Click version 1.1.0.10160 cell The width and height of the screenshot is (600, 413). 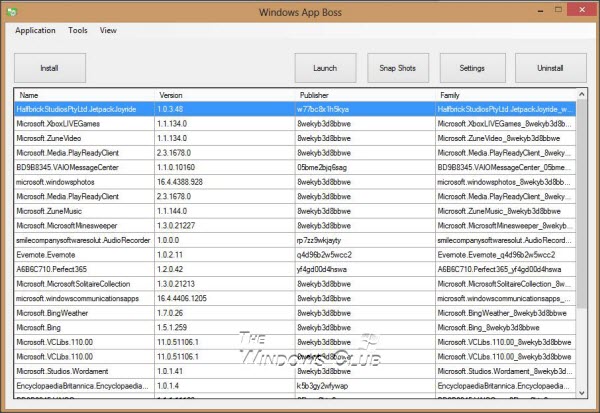pos(225,167)
